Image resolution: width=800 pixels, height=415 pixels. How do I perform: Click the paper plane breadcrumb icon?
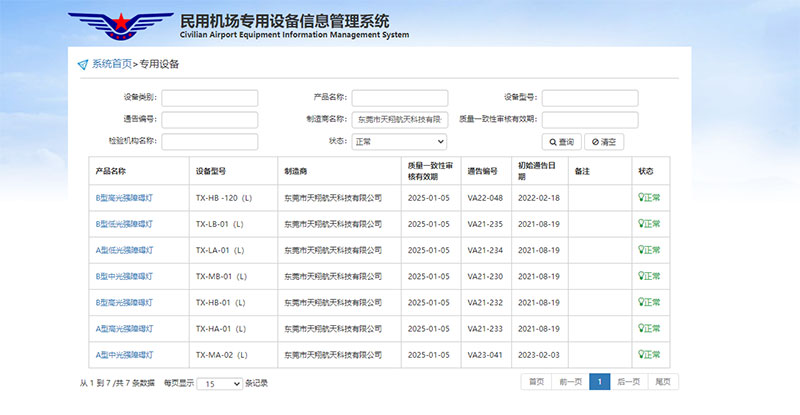coord(82,64)
